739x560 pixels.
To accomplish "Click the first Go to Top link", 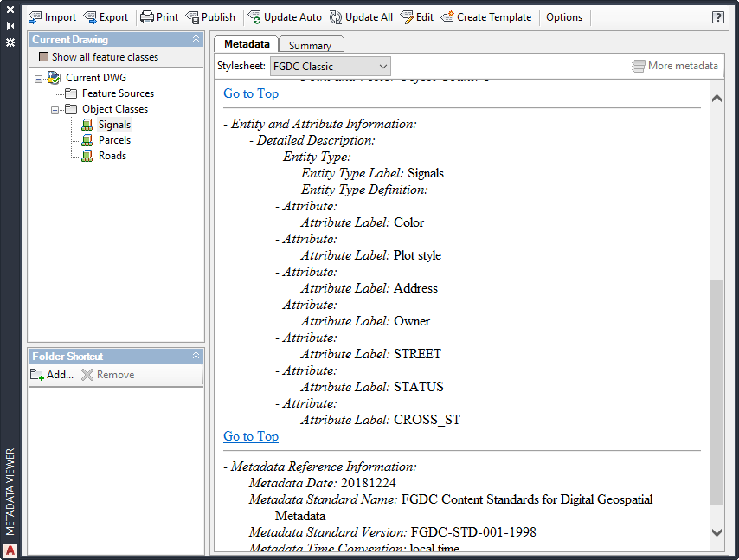I will point(251,93).
